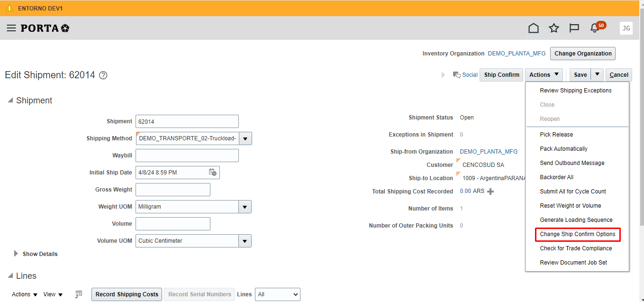
Task: Open Favorites star icon
Action: coord(554,28)
